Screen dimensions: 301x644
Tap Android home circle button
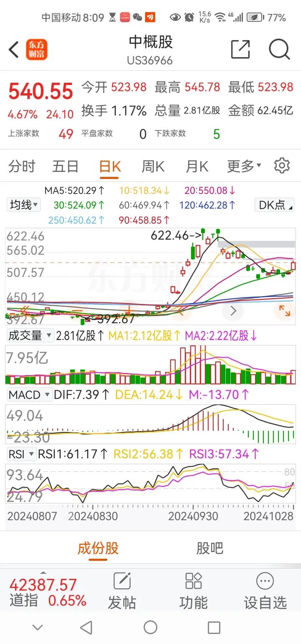click(x=150, y=627)
